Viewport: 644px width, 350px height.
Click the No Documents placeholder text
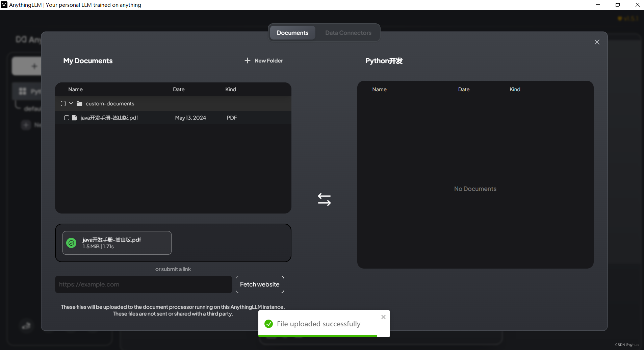(x=475, y=189)
